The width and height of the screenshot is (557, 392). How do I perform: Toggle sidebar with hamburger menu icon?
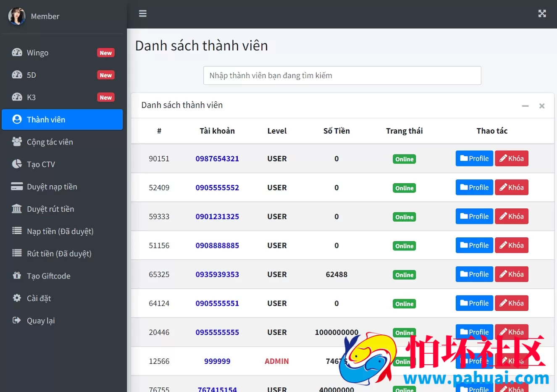(x=143, y=13)
